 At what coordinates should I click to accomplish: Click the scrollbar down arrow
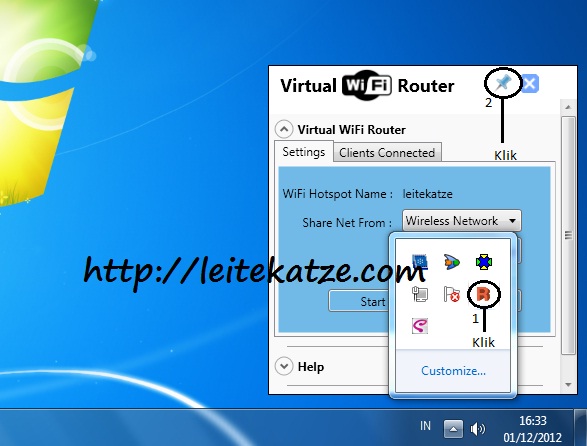pos(568,385)
